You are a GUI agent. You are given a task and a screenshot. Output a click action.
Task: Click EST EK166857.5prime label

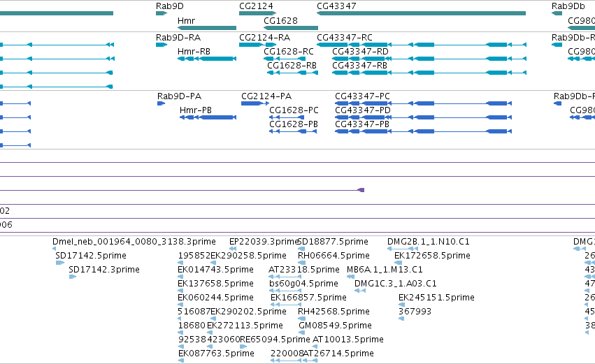308,298
